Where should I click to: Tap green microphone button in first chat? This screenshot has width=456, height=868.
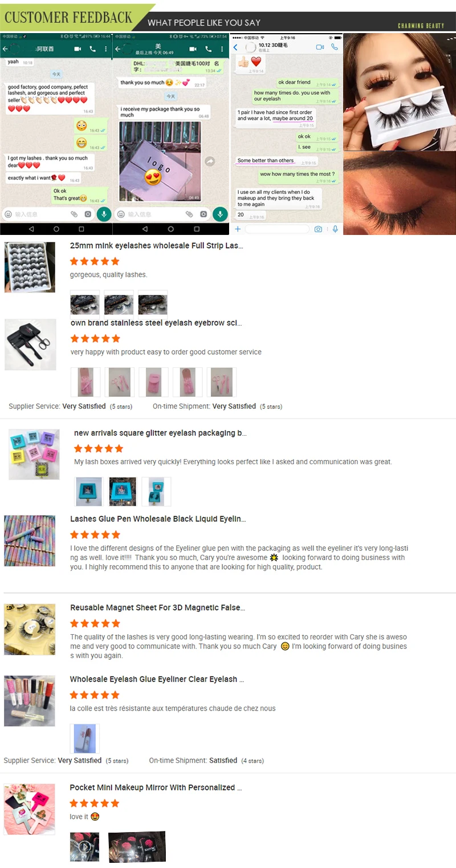click(104, 214)
